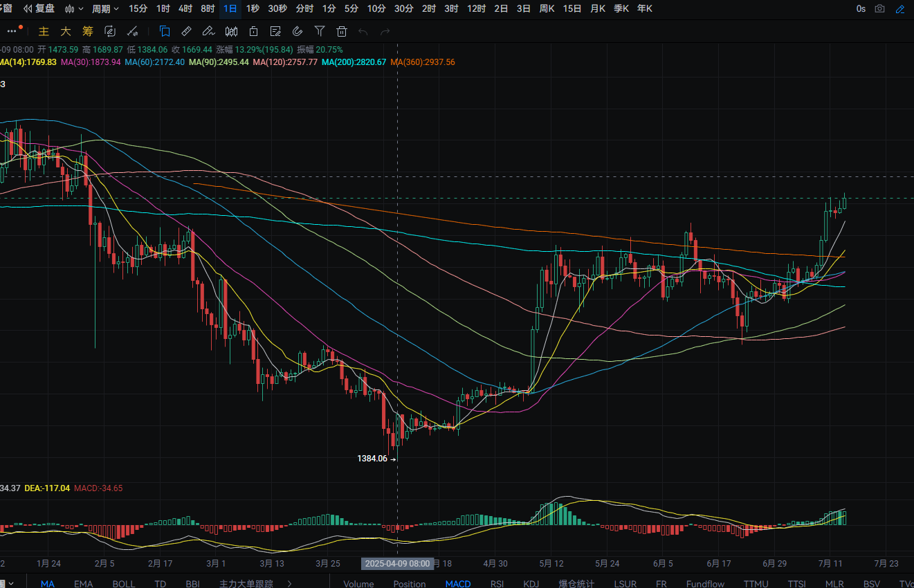
Task: Open the note edit icon
Action: (x=275, y=31)
